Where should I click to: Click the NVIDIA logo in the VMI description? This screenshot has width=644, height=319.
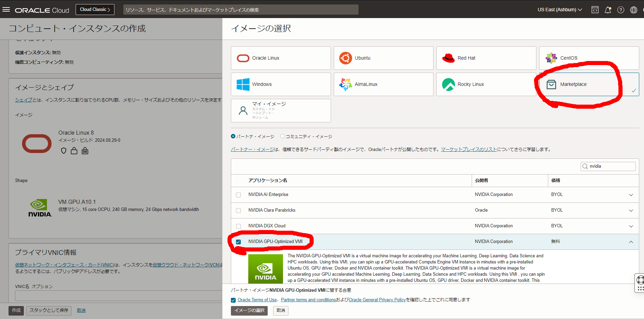[x=266, y=269]
